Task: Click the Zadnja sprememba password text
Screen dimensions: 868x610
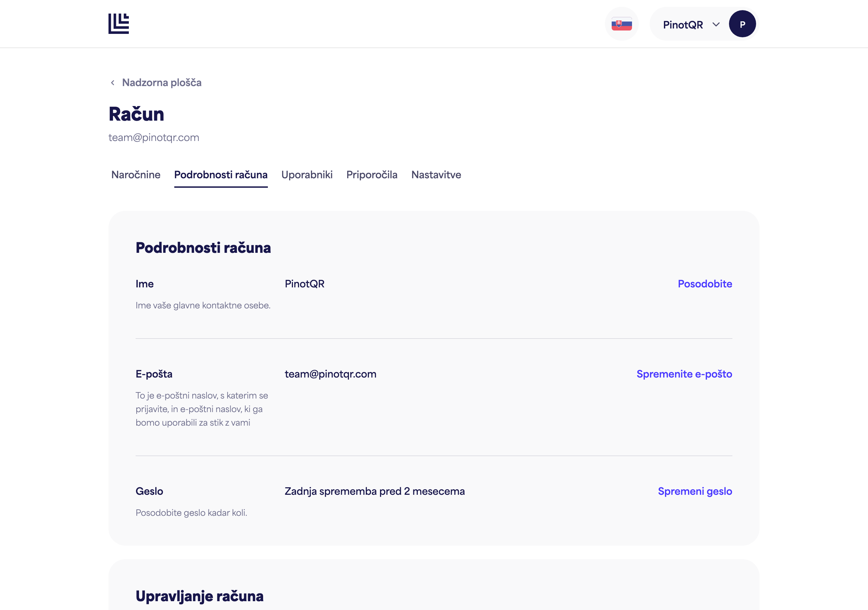Action: (375, 491)
